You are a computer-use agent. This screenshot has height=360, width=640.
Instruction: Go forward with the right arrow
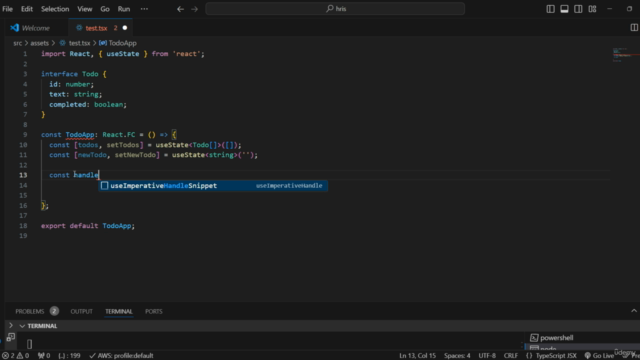(x=194, y=9)
